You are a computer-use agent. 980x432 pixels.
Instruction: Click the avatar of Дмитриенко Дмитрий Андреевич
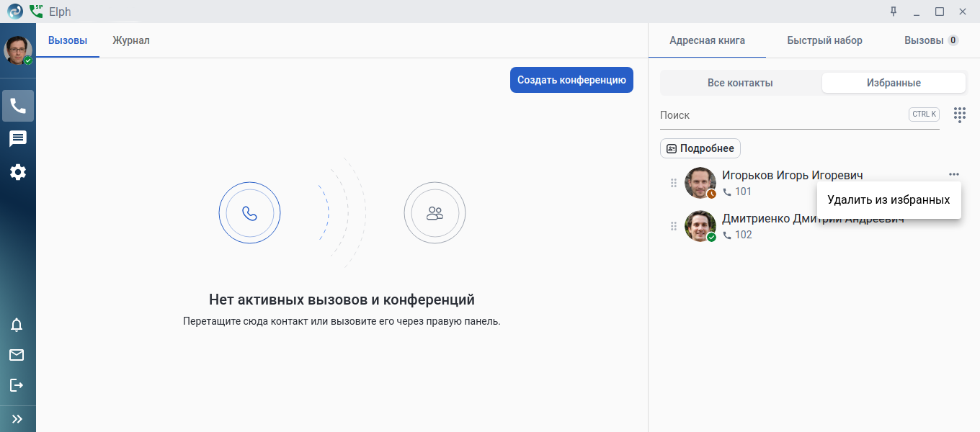coord(700,226)
